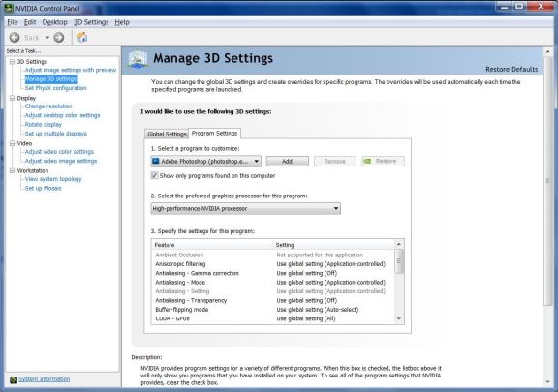
Task: Switch to the Global Settings tab
Action: [167, 134]
